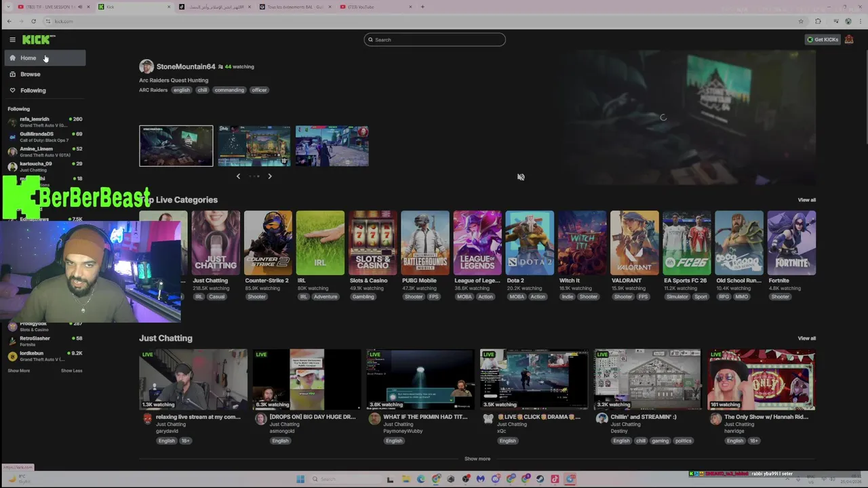Open RetroSlasher recommended channel
Image resolution: width=868 pixels, height=488 pixels.
pos(45,341)
